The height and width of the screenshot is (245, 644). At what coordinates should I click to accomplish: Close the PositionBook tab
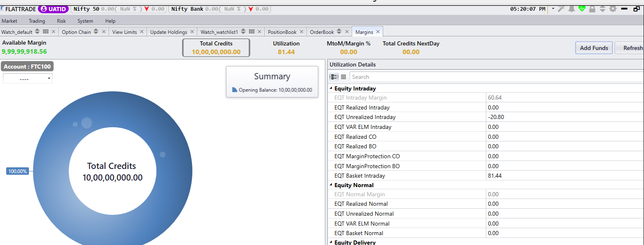click(301, 31)
